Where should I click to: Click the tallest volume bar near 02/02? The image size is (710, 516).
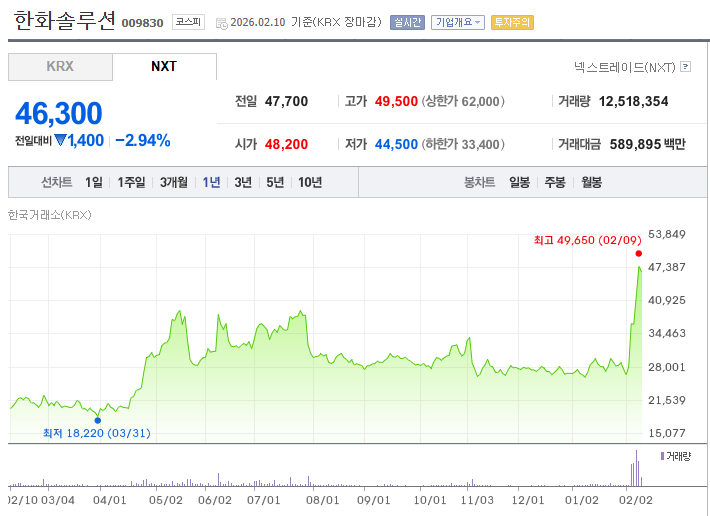click(636, 468)
